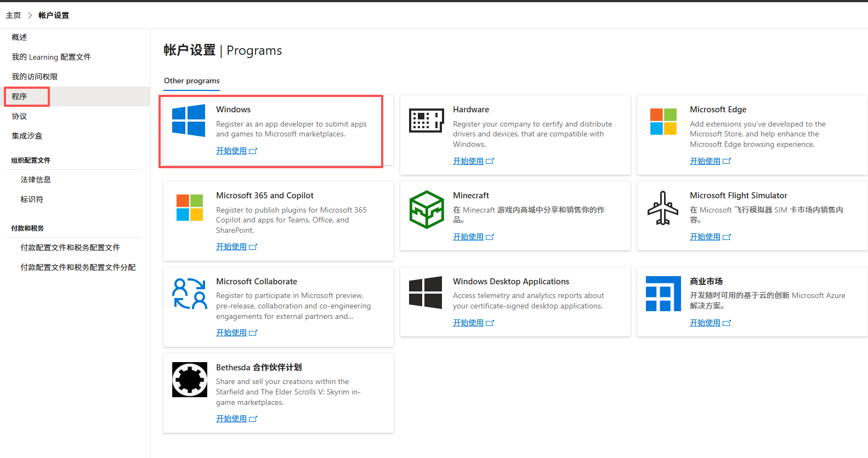Click the 商业市场 blue grid icon
Image resolution: width=868 pixels, height=458 pixels.
[x=663, y=294]
